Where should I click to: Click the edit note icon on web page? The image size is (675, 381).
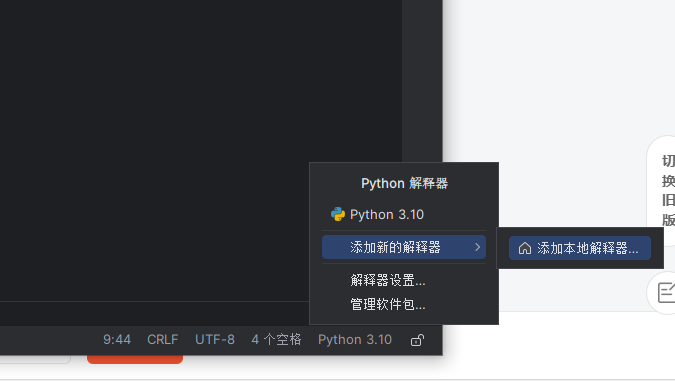pos(666,293)
